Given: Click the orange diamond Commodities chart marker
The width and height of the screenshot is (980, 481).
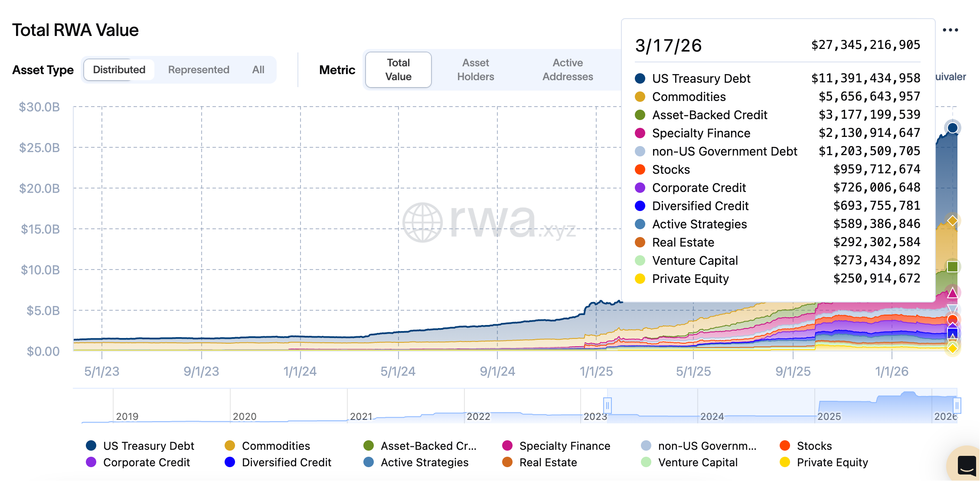Looking at the screenshot, I should (x=953, y=221).
